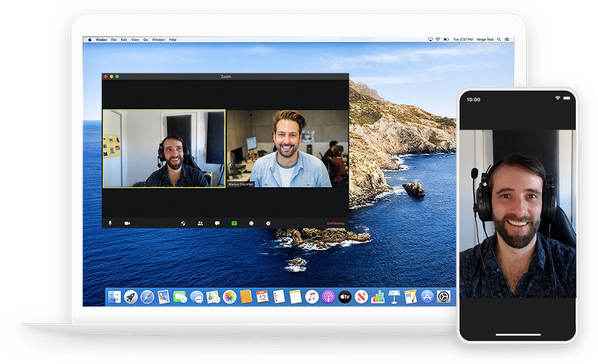Open the Verge Test user menu
Image resolution: width=598 pixels, height=364 pixels.
point(484,39)
